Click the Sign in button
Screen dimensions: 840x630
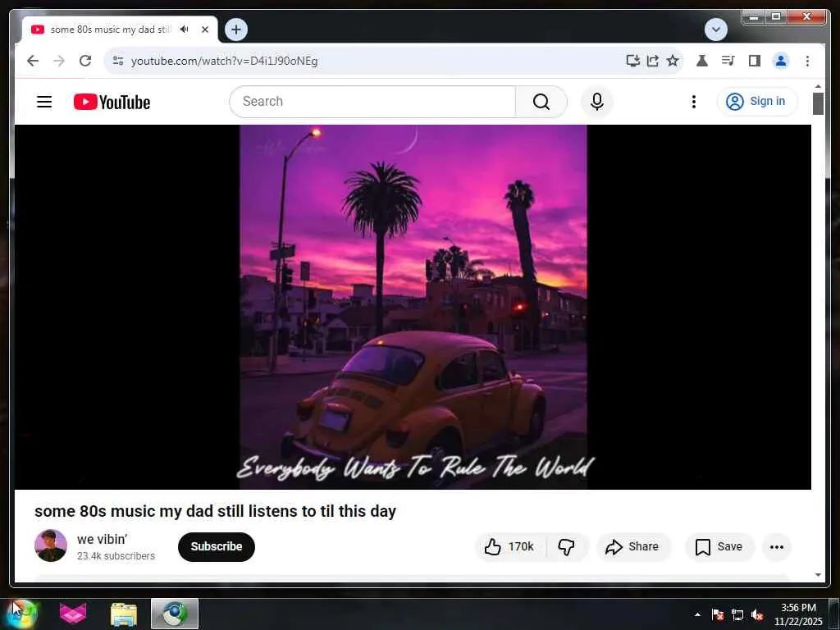click(757, 101)
